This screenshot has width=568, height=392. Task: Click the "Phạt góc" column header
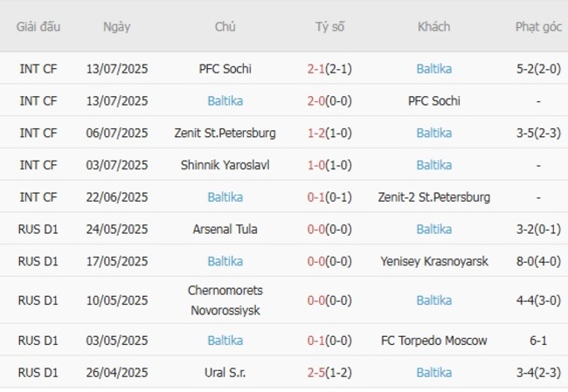click(538, 27)
